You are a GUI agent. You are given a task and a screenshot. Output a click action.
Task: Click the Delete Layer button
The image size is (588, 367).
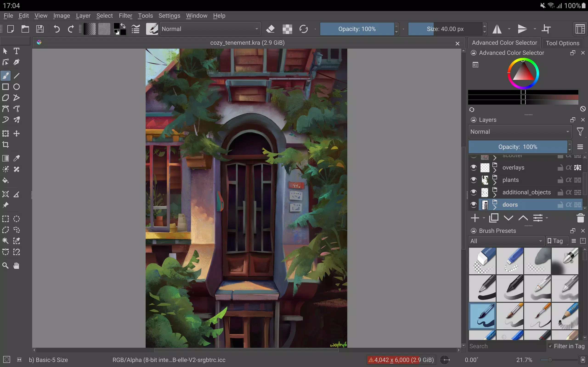[580, 218]
